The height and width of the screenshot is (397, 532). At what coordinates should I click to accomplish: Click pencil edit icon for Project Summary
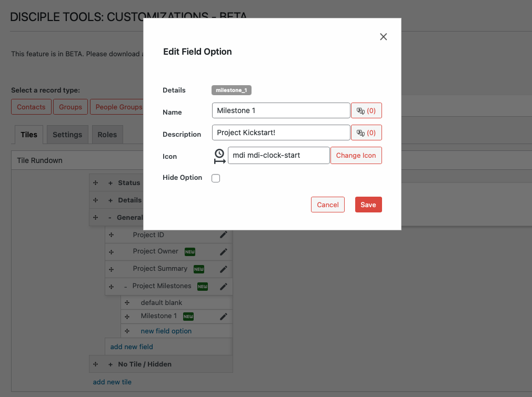224,269
